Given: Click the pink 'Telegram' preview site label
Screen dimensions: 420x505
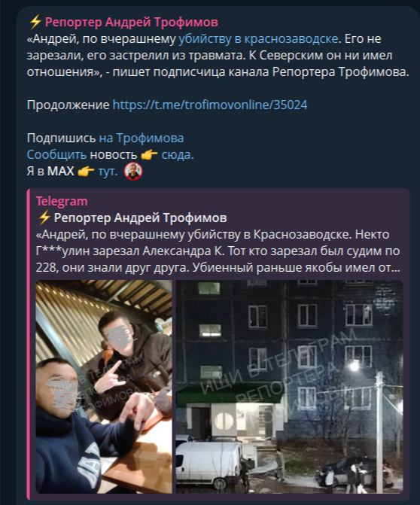Looking at the screenshot, I should point(62,201).
